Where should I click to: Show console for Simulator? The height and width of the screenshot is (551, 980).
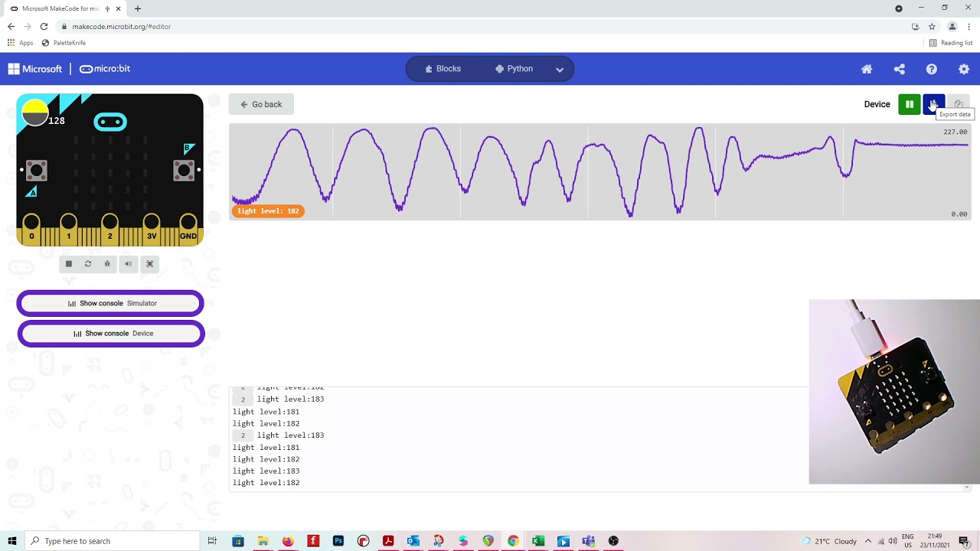pos(110,304)
